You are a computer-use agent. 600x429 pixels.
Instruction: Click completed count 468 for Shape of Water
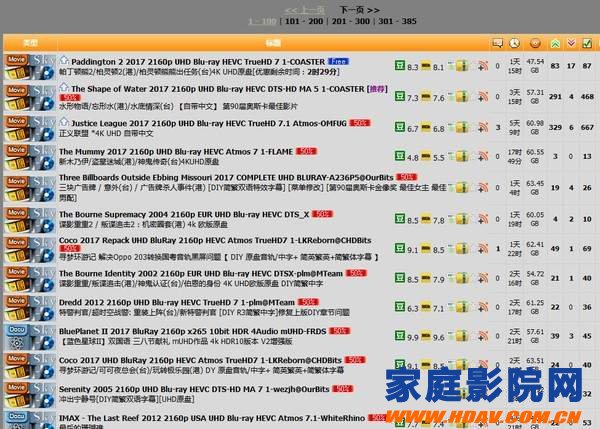pyautogui.click(x=587, y=97)
